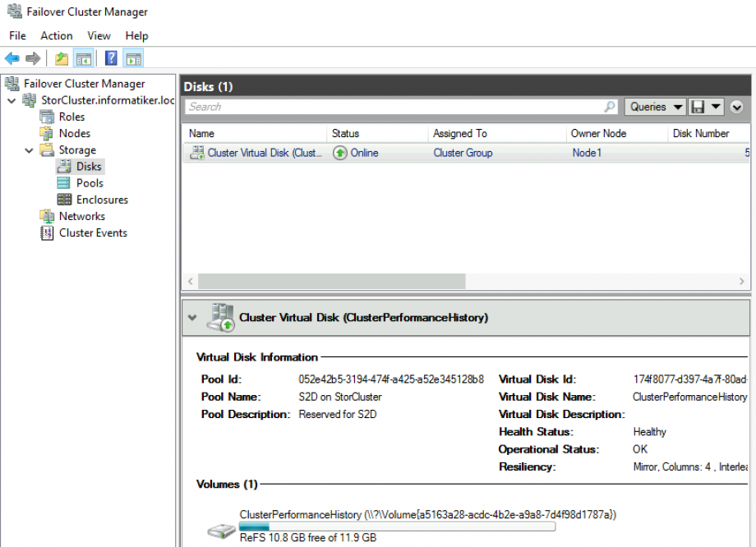Screen dimensions: 756x547
Task: Toggle the action pane visibility toolbar icon
Action: pos(133,57)
